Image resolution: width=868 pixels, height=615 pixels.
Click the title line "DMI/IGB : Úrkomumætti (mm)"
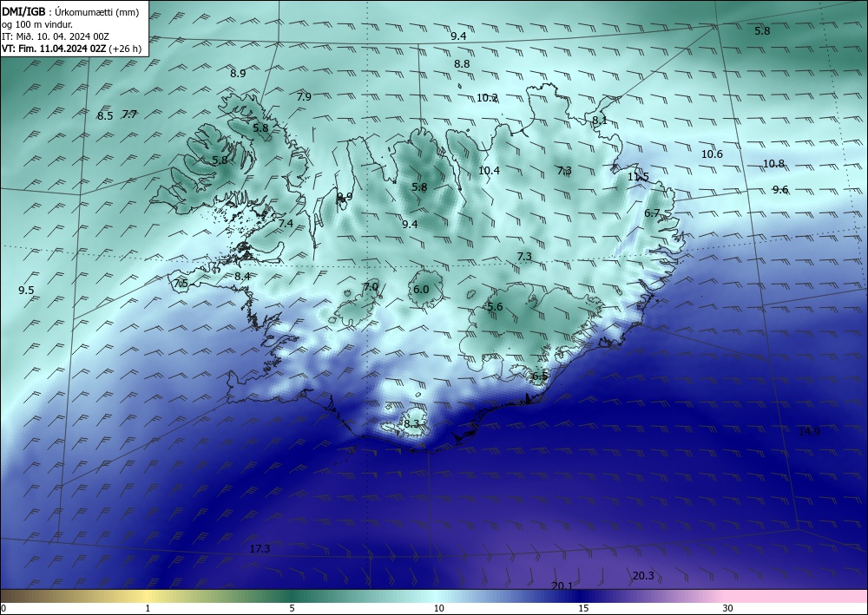(x=70, y=12)
